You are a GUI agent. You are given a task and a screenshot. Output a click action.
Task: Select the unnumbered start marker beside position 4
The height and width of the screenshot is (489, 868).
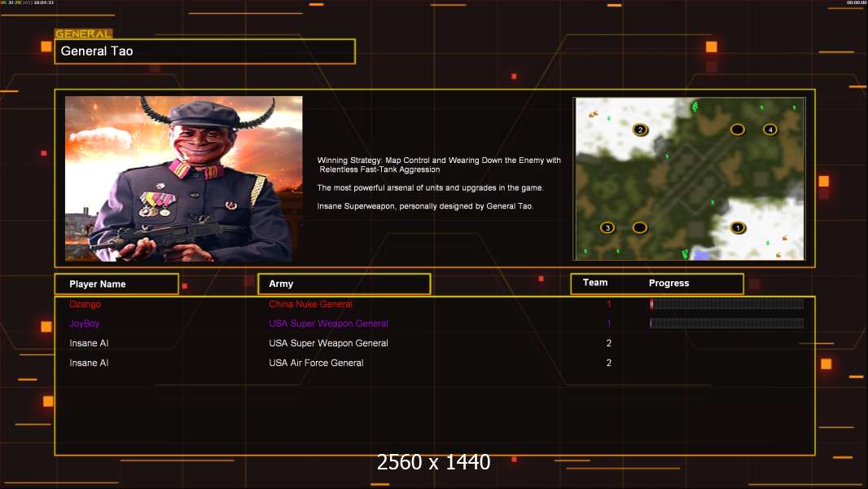[738, 130]
